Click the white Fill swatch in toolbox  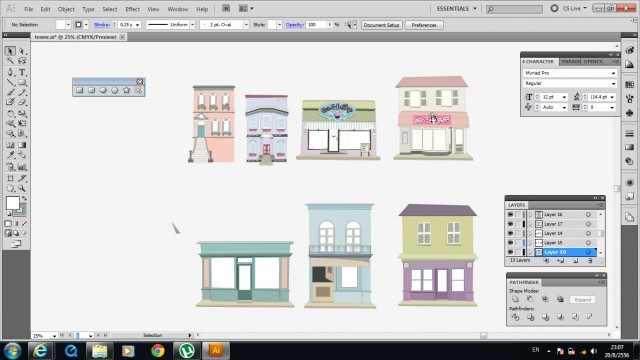coord(12,203)
